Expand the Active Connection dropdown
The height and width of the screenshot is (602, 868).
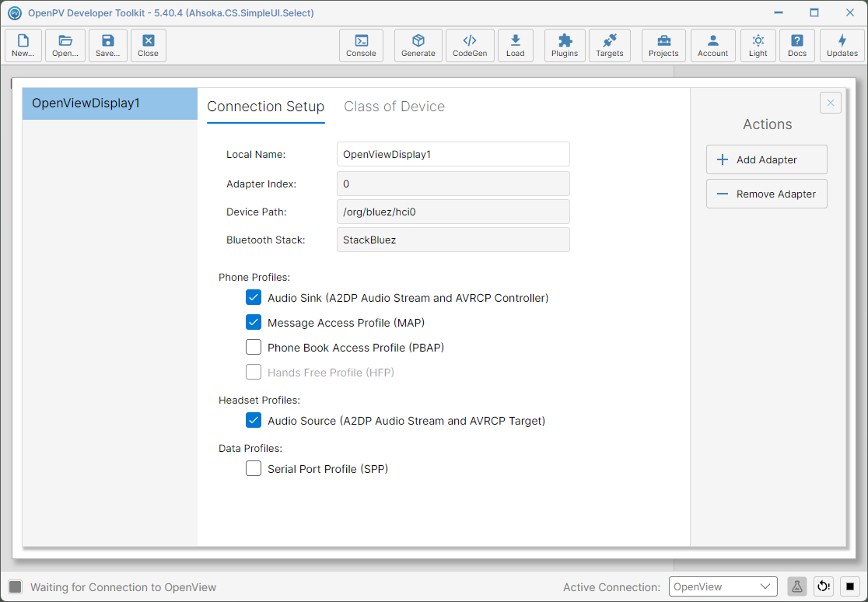[x=723, y=586]
